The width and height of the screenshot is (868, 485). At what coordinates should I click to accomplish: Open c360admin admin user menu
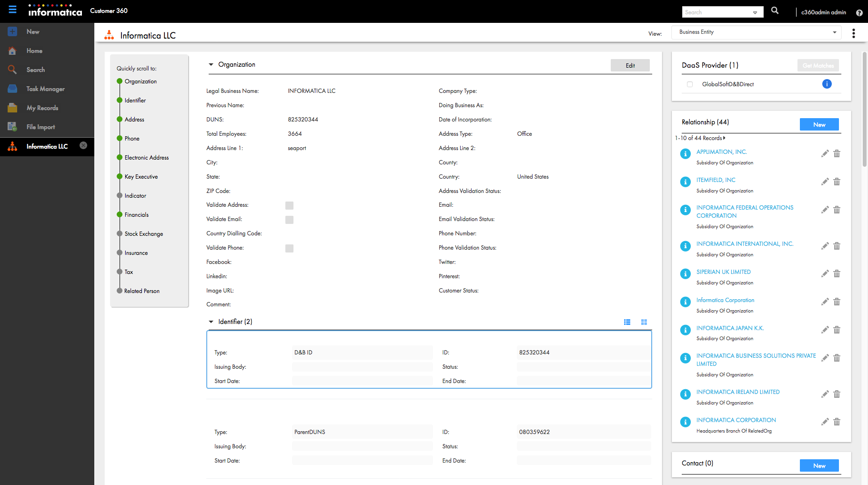click(x=823, y=12)
